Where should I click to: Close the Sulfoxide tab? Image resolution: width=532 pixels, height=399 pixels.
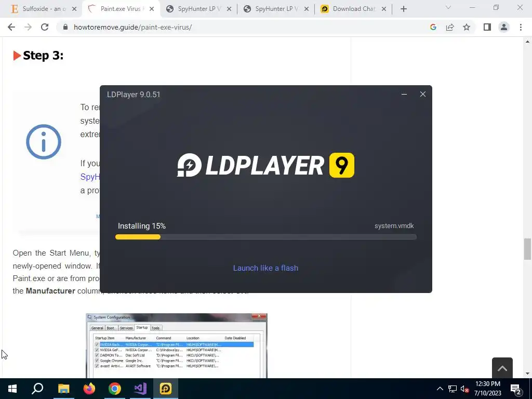[x=74, y=9]
